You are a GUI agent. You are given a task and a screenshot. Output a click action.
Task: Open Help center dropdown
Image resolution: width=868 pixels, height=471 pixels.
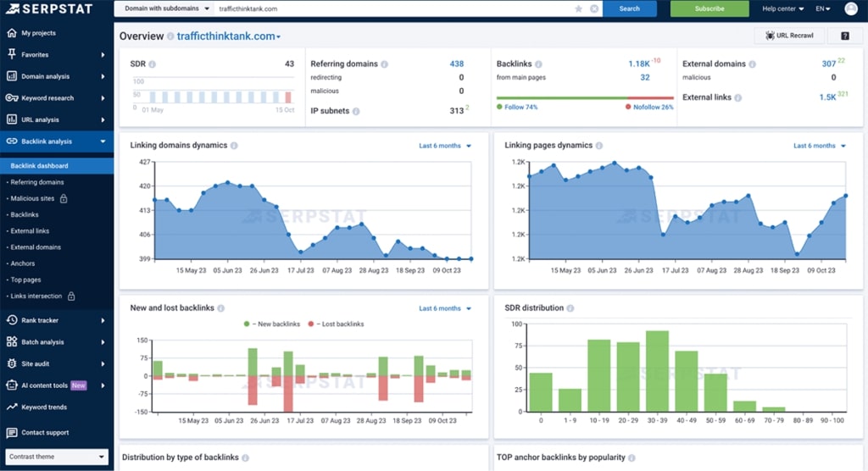782,8
